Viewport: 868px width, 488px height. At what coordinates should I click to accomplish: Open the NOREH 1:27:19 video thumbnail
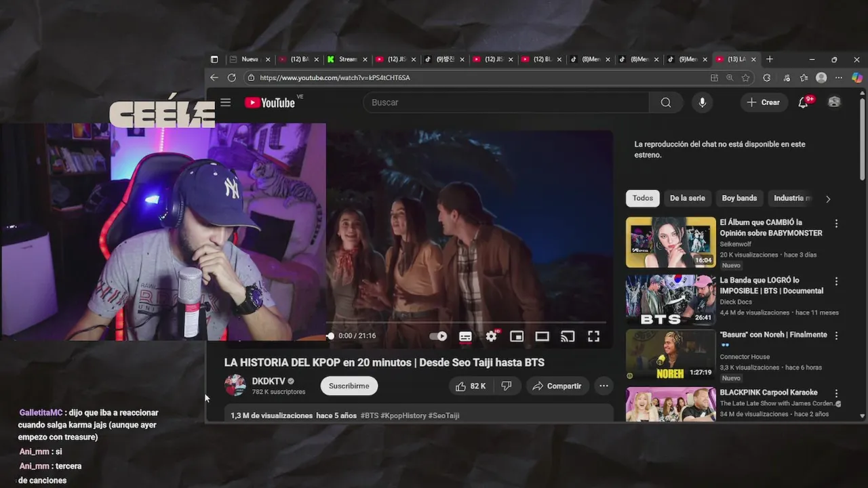671,354
